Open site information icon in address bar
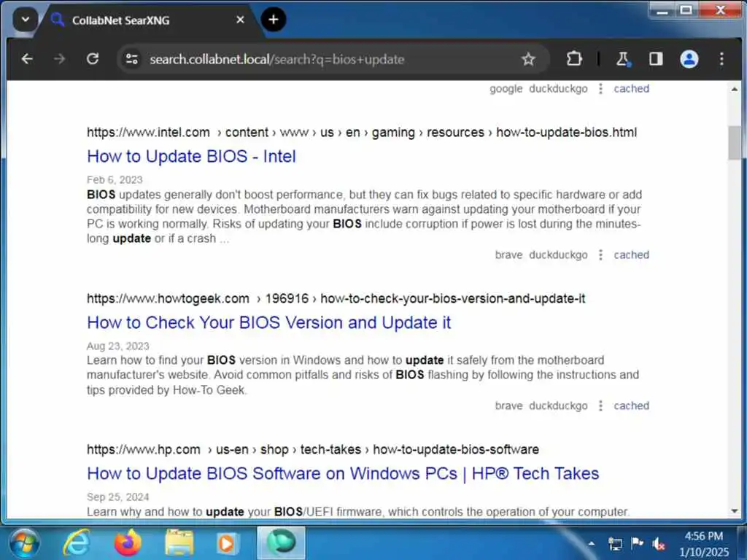This screenshot has height=560, width=747. (132, 59)
